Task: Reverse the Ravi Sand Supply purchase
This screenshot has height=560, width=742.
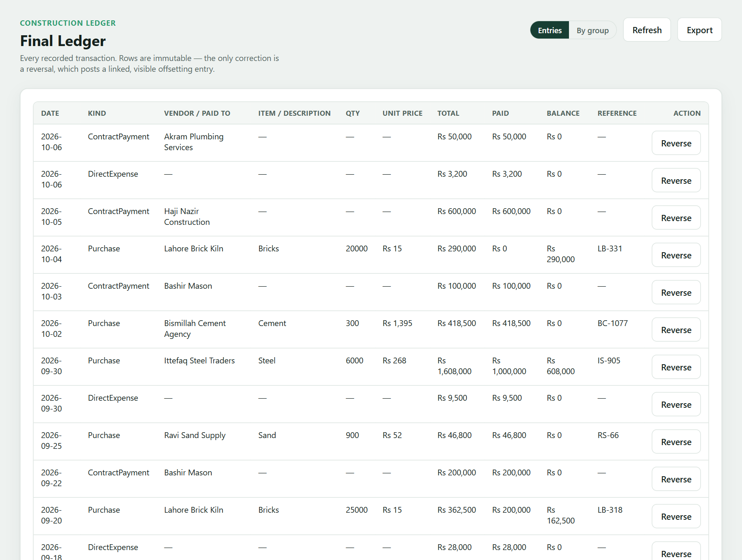Action: (x=676, y=442)
